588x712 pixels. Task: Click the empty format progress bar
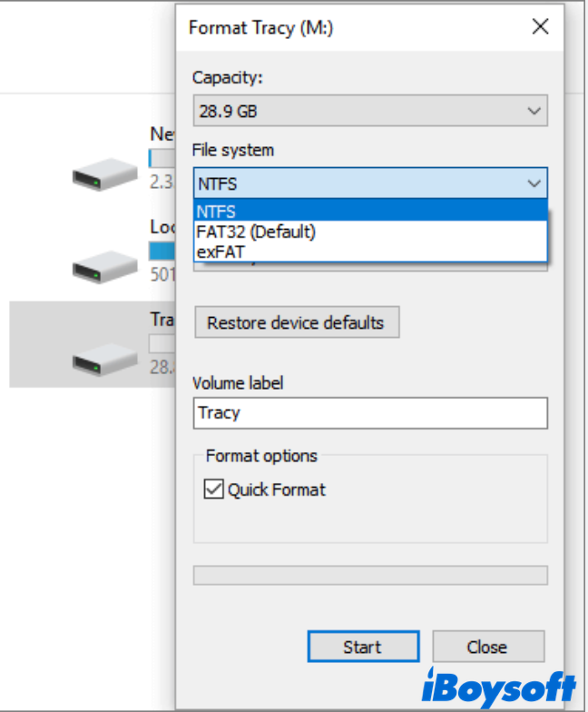click(x=370, y=575)
